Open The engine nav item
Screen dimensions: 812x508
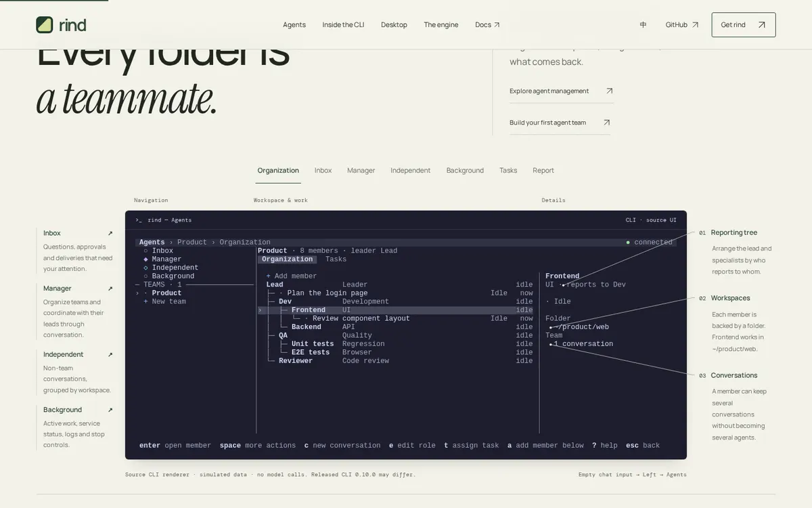pos(441,25)
